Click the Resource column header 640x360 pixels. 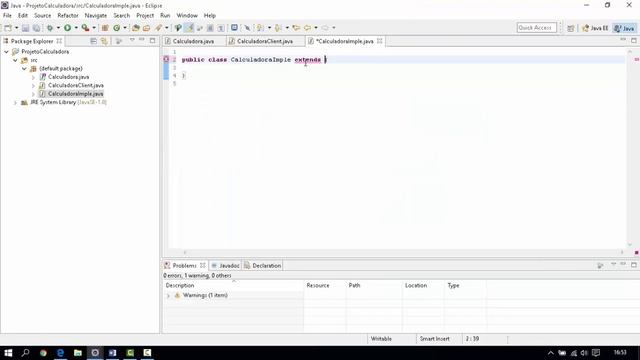click(x=325, y=286)
